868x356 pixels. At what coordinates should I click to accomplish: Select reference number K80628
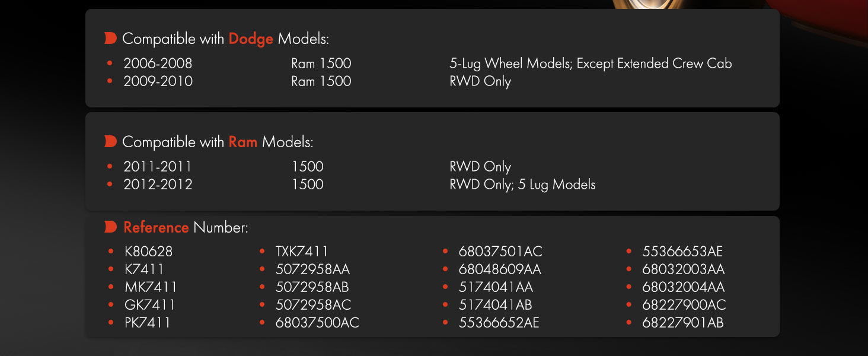tap(148, 252)
